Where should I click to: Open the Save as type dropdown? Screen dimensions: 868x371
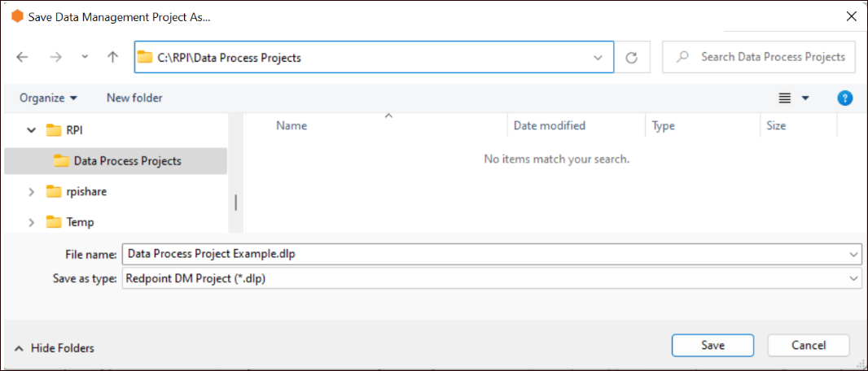coord(853,278)
